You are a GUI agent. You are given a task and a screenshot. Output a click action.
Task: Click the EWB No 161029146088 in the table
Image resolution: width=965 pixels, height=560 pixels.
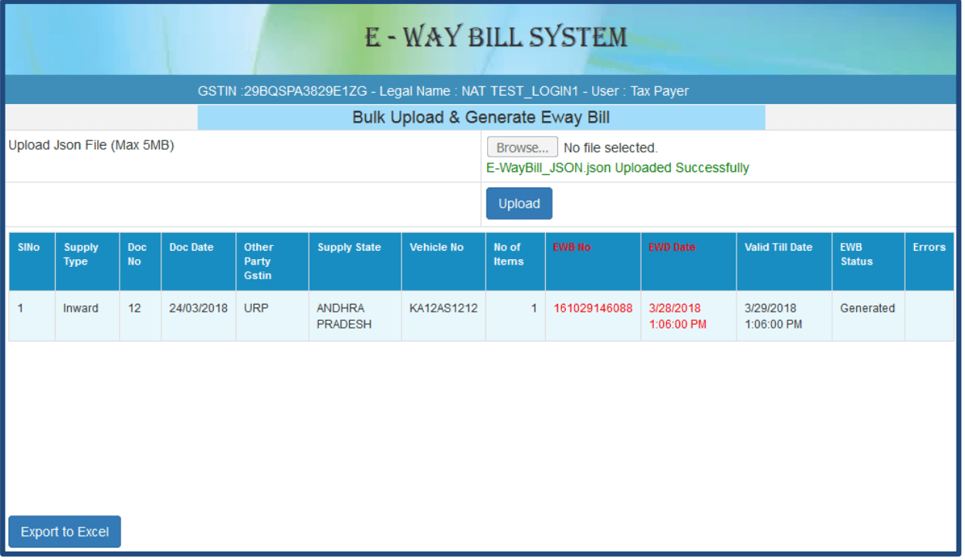[592, 308]
